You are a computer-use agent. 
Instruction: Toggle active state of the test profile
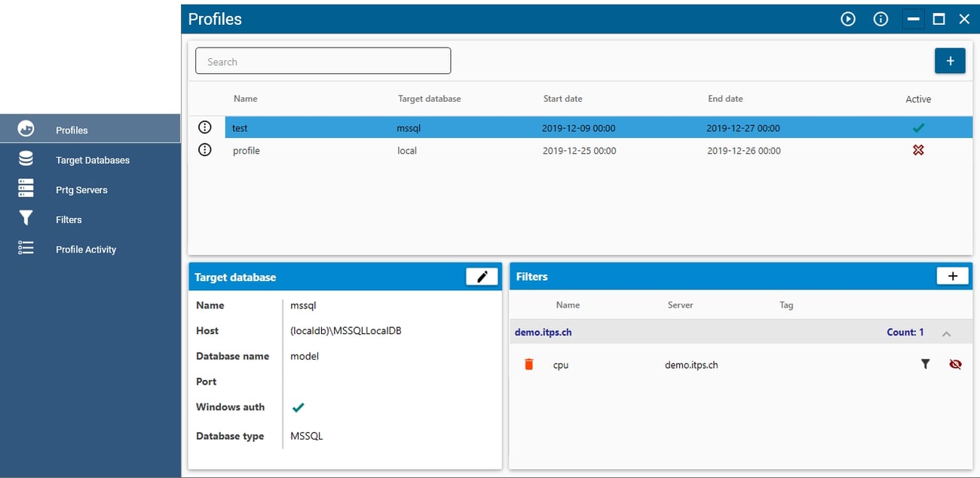pyautogui.click(x=918, y=127)
